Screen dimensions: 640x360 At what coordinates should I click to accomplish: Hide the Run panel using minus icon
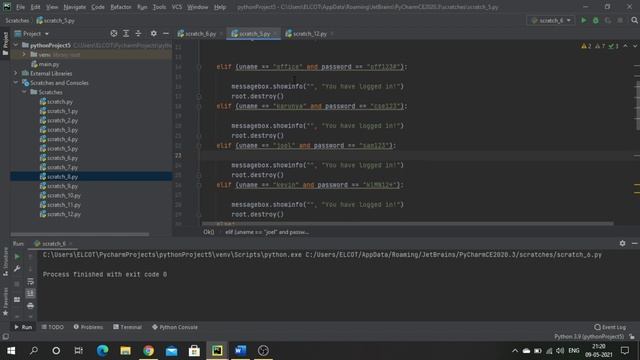pos(634,243)
